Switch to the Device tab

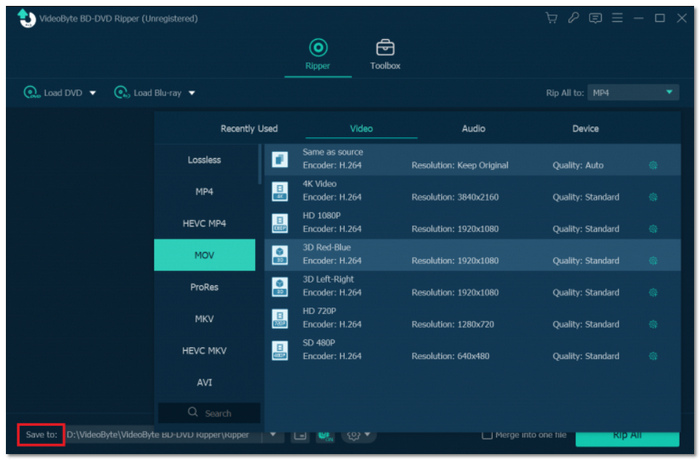tap(585, 128)
